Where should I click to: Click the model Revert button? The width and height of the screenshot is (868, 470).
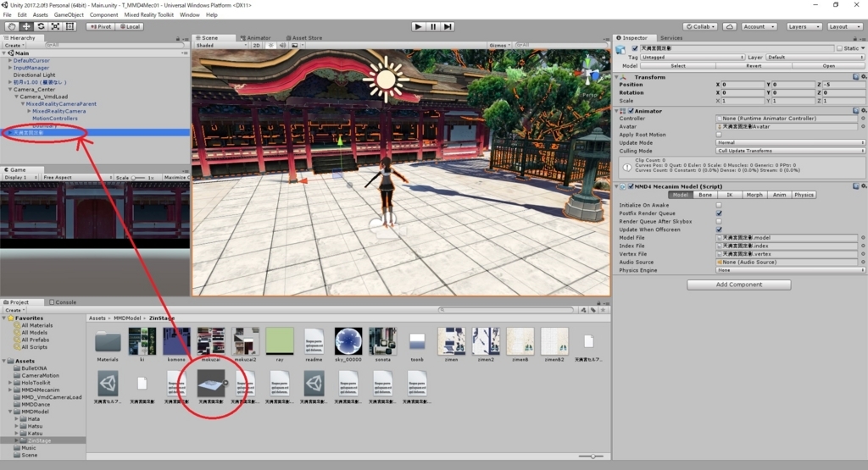point(754,66)
